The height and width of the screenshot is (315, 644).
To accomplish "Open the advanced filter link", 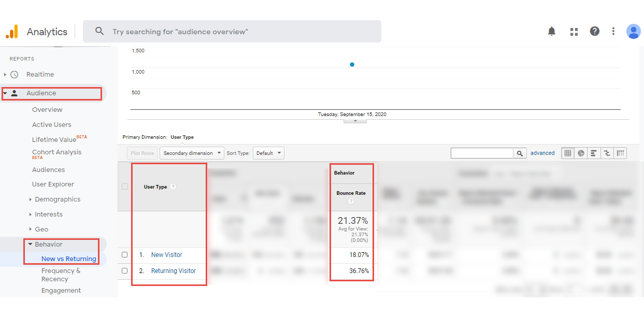I will 542,153.
